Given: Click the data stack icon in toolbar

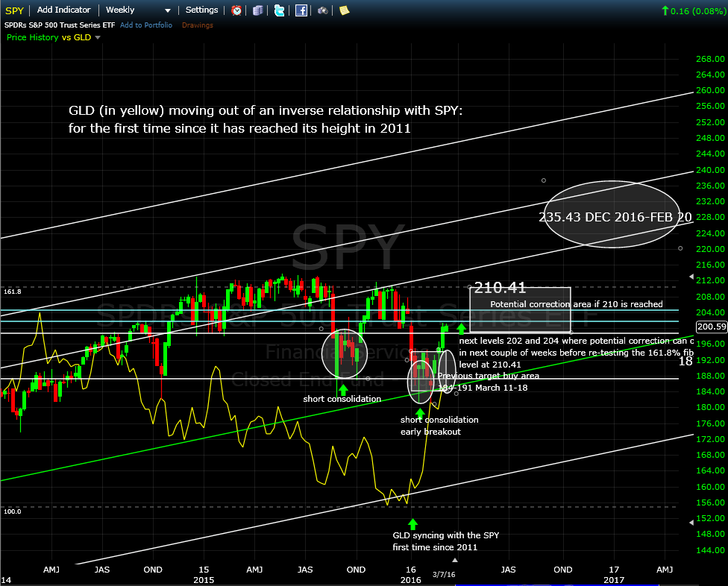Looking at the screenshot, I should tap(257, 10).
